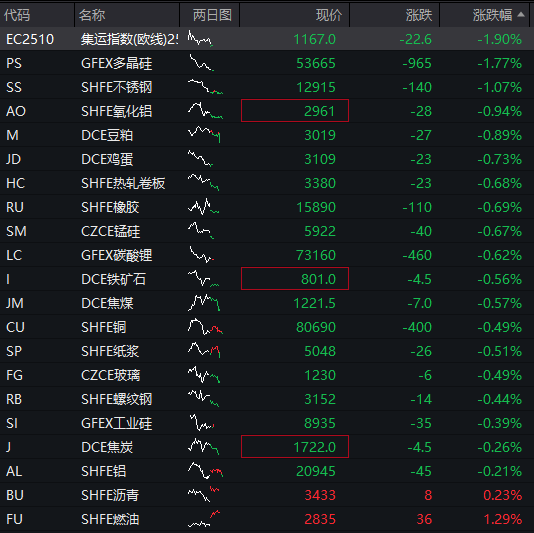This screenshot has height=533, width=534.
Task: Click the price 2835 for SHFE燃油
Action: tap(320, 519)
